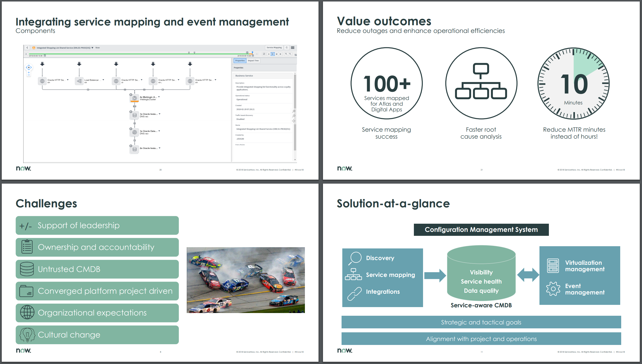This screenshot has width=642, height=364.
Task: Expand the 4x Weblogic node plus icon
Action: 131,95
